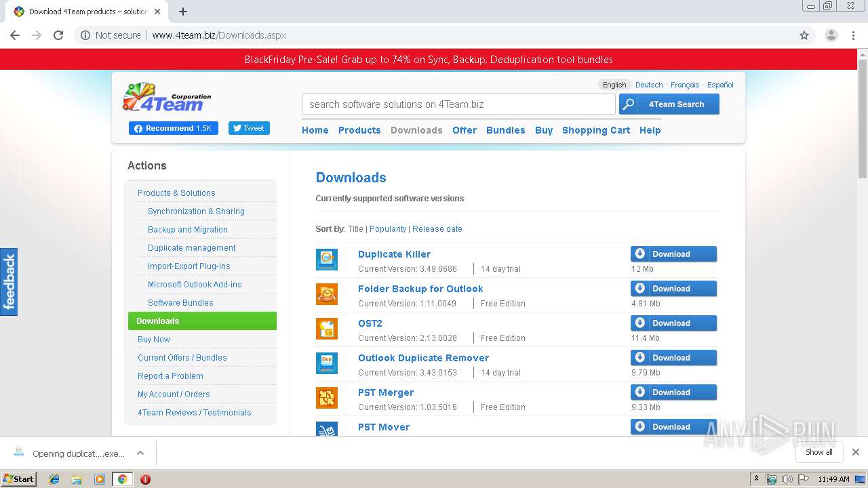Screen dimensions: 868x488
Task: Show hidden tray icons arrow
Action: (756, 479)
